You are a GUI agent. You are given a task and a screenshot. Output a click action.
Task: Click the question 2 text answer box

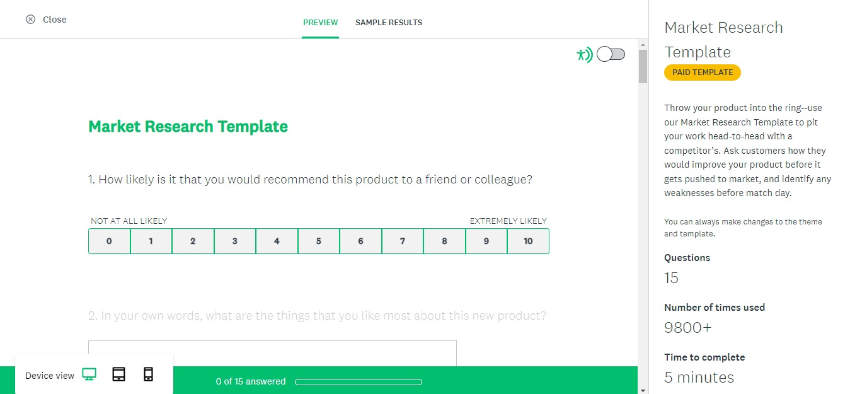272,353
